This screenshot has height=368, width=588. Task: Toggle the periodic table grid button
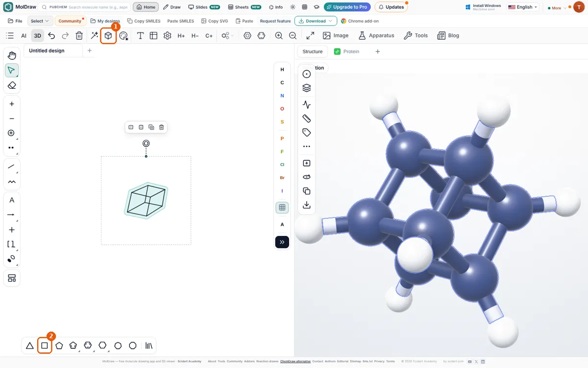(282, 208)
